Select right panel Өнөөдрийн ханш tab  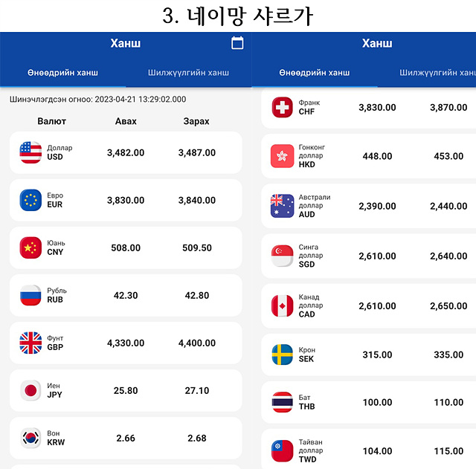pyautogui.click(x=315, y=73)
